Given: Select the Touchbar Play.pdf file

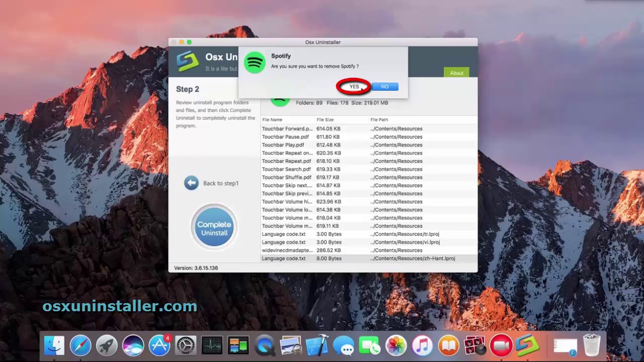Looking at the screenshot, I should pyautogui.click(x=369, y=145).
